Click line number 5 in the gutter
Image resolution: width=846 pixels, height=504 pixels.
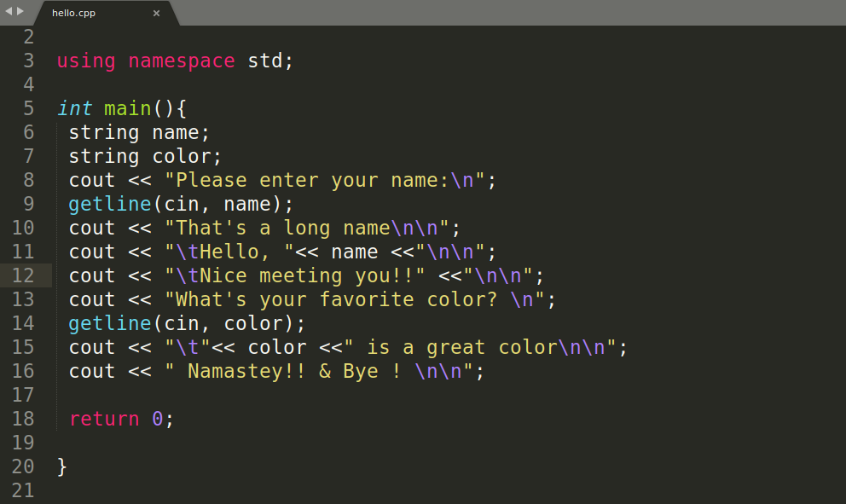(x=28, y=108)
